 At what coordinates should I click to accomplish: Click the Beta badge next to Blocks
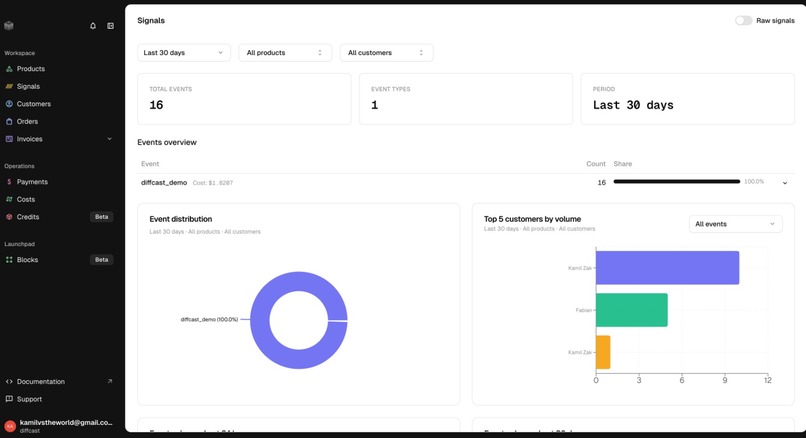[x=102, y=260]
